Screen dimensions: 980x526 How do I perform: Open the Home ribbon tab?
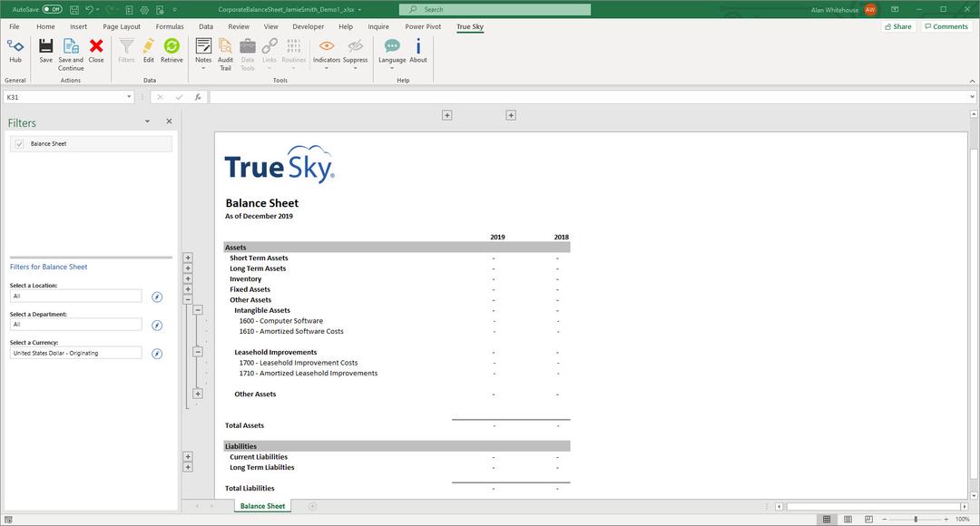pos(45,27)
